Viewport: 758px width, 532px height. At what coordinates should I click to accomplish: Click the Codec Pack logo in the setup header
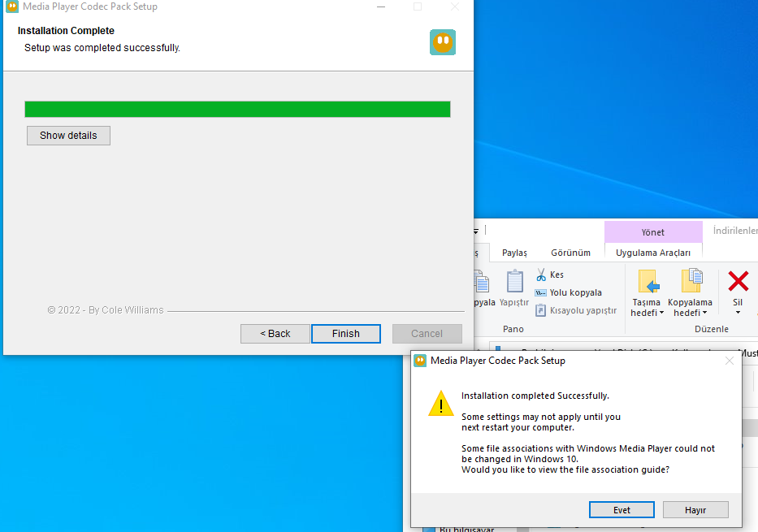pyautogui.click(x=443, y=42)
